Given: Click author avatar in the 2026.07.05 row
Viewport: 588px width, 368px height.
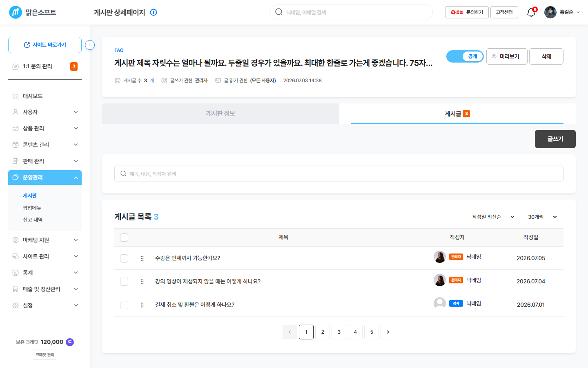Looking at the screenshot, I should coord(440,257).
